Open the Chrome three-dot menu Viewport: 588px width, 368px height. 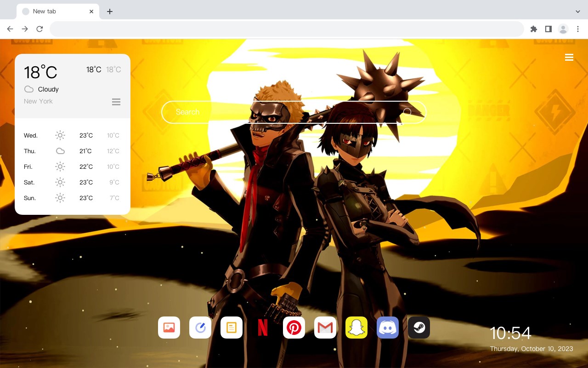578,29
